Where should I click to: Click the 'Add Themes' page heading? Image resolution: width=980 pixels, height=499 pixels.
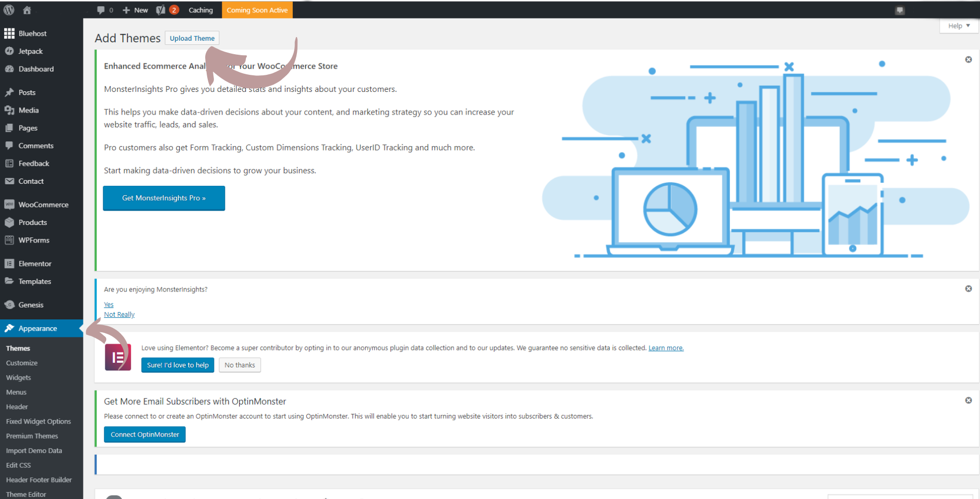[x=128, y=38]
